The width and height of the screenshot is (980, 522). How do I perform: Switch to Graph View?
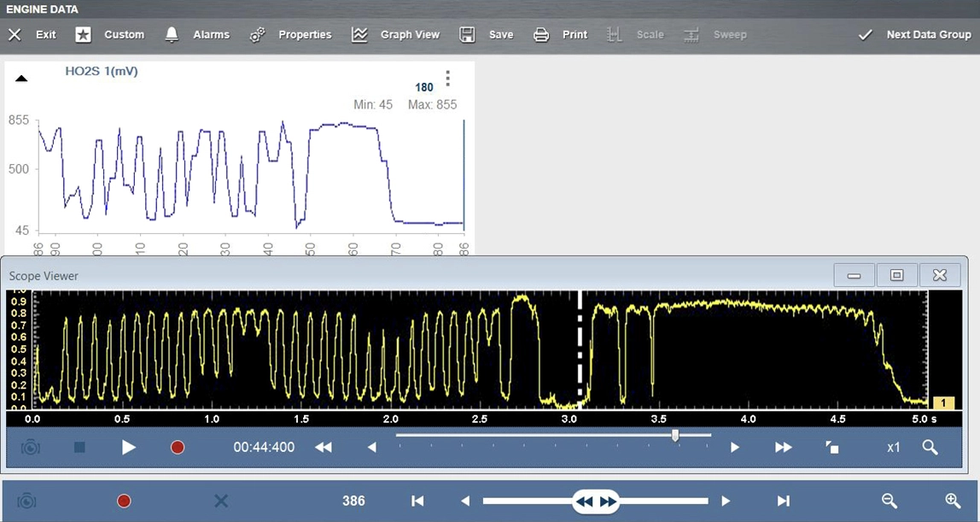(x=395, y=35)
